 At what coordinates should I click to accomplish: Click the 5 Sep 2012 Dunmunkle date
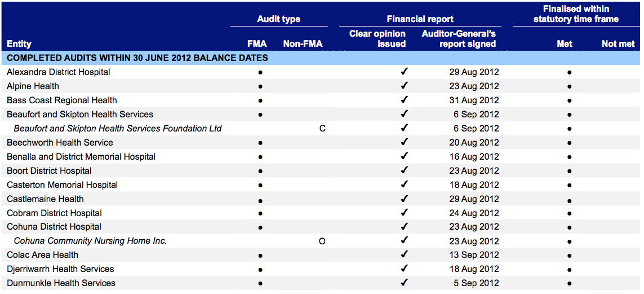point(477,283)
